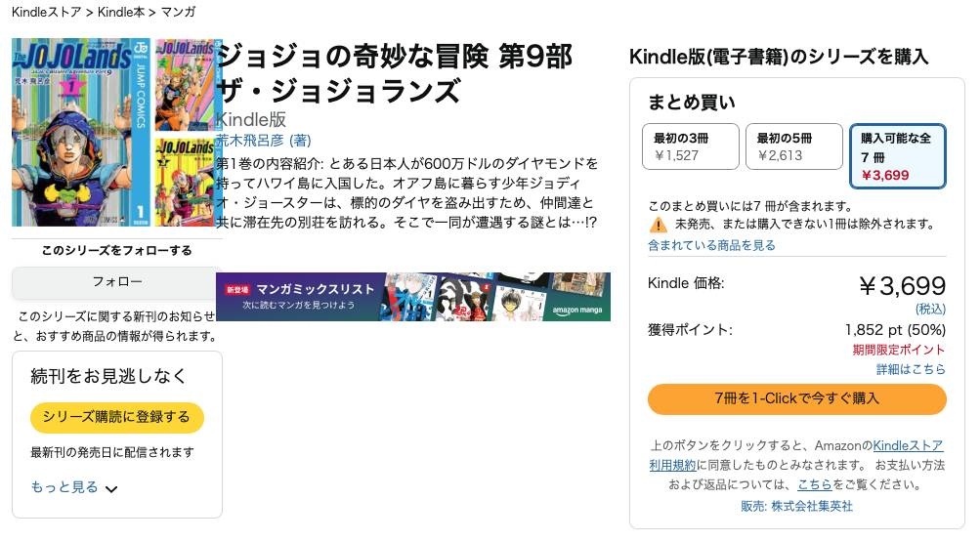Go to Kindle本 breadcrumb
This screenshot has width=980, height=541.
pos(120,12)
